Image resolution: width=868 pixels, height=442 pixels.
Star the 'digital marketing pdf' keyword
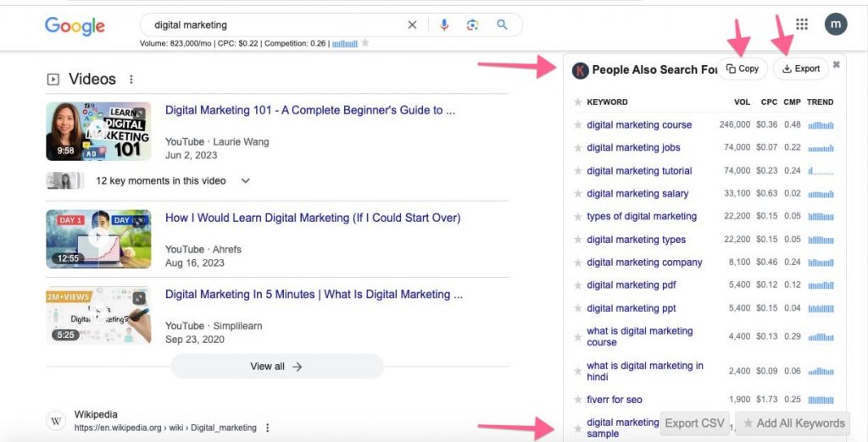coord(578,285)
